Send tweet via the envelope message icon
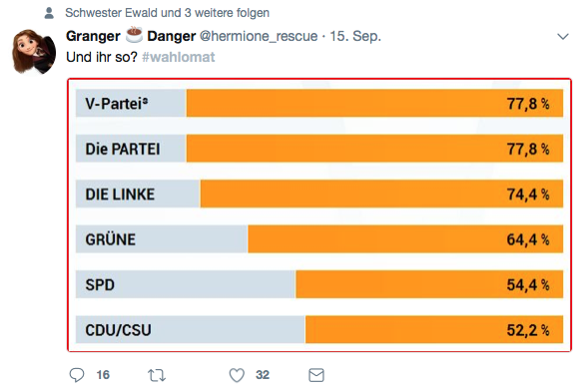 click(x=316, y=375)
